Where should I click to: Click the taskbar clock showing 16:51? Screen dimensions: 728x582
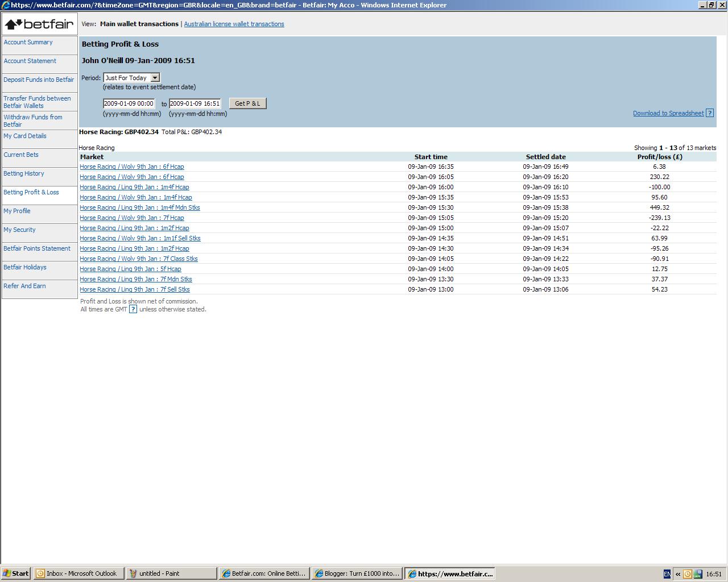714,574
